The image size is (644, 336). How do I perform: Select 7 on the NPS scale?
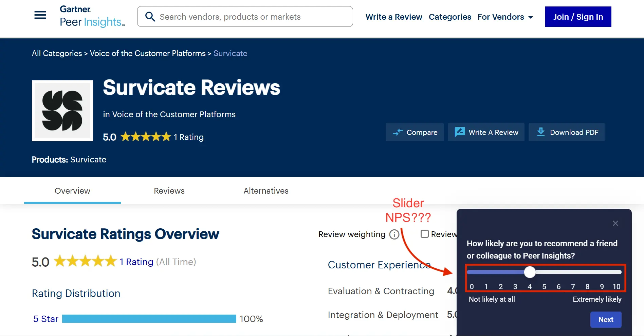pyautogui.click(x=573, y=286)
